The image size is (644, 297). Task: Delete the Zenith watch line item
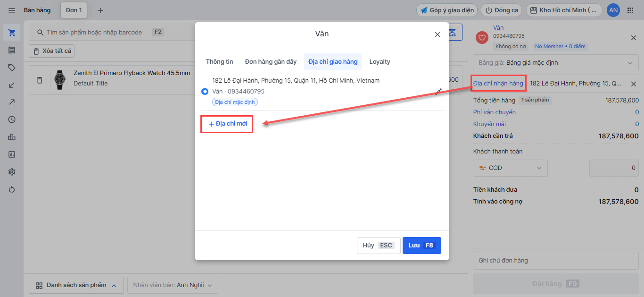coord(40,80)
